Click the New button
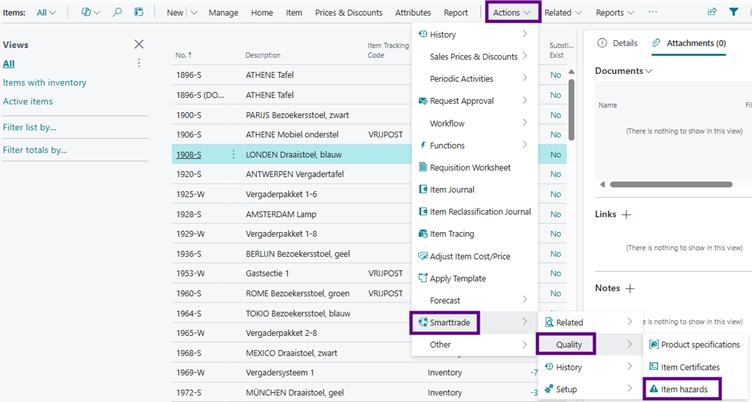 tap(175, 12)
